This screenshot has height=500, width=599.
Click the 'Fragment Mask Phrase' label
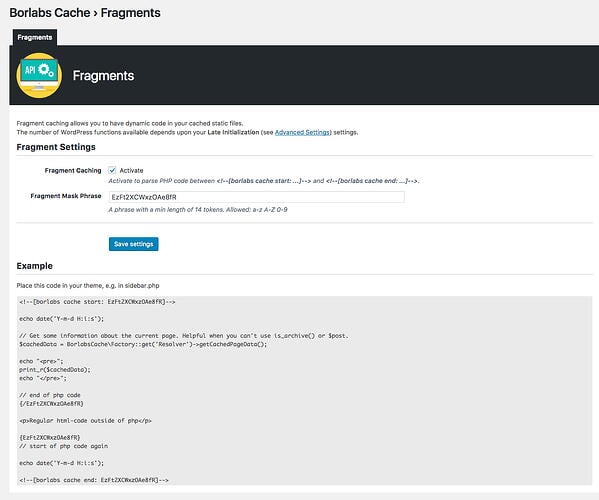[x=66, y=196]
